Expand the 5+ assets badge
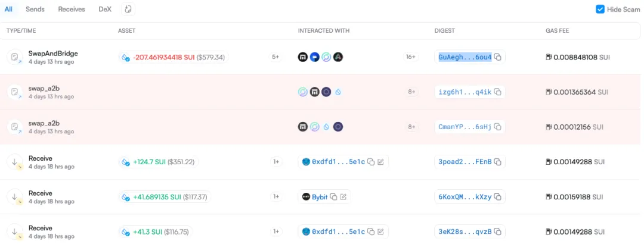644x244 pixels. 275,57
